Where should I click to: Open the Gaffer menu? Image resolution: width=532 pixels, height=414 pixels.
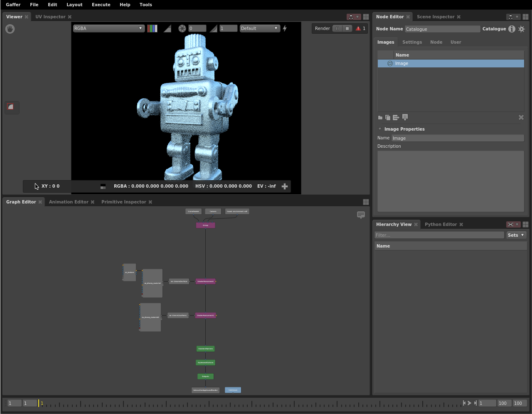pyautogui.click(x=13, y=5)
